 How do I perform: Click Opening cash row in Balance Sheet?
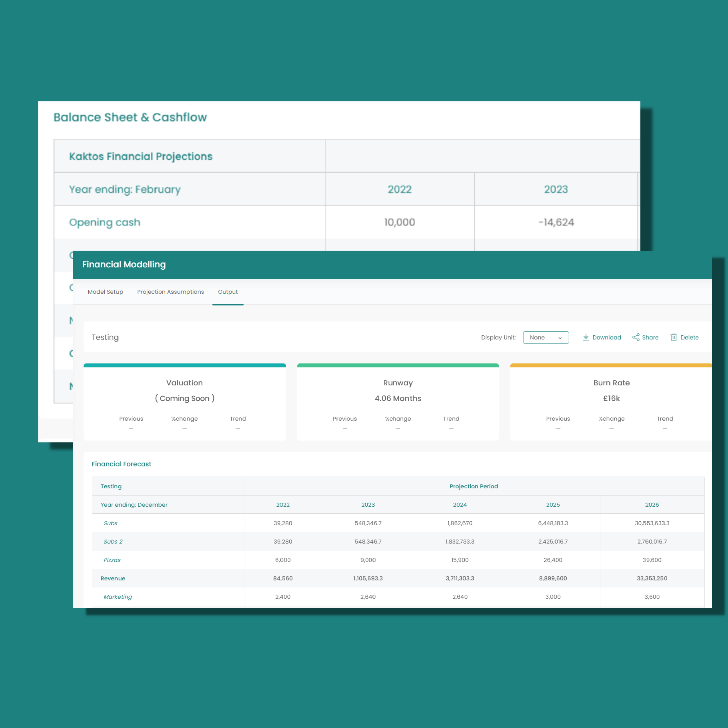pyautogui.click(x=105, y=222)
